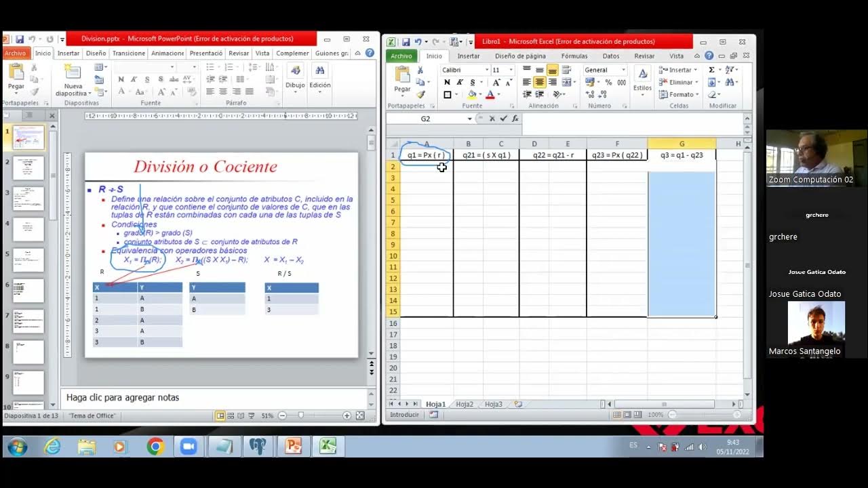Click Excel's find binoculars icon
Viewport: 868px width, 488px height.
pyautogui.click(x=730, y=82)
